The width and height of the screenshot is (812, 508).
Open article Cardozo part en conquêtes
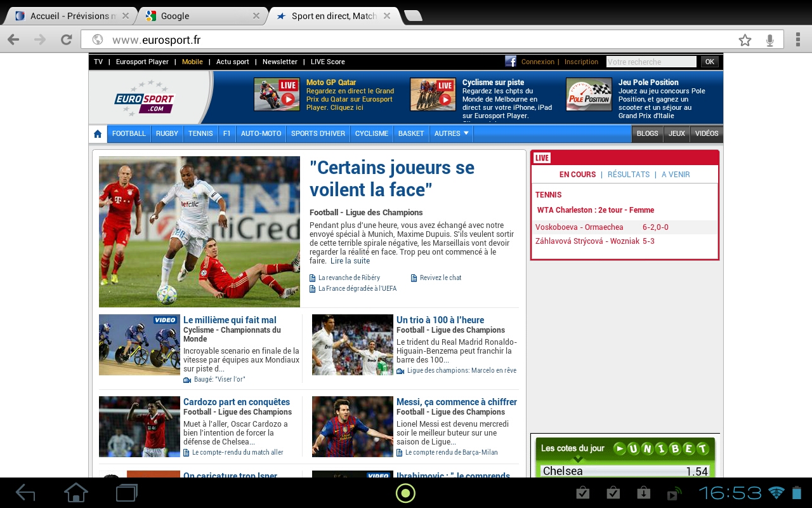(x=237, y=402)
